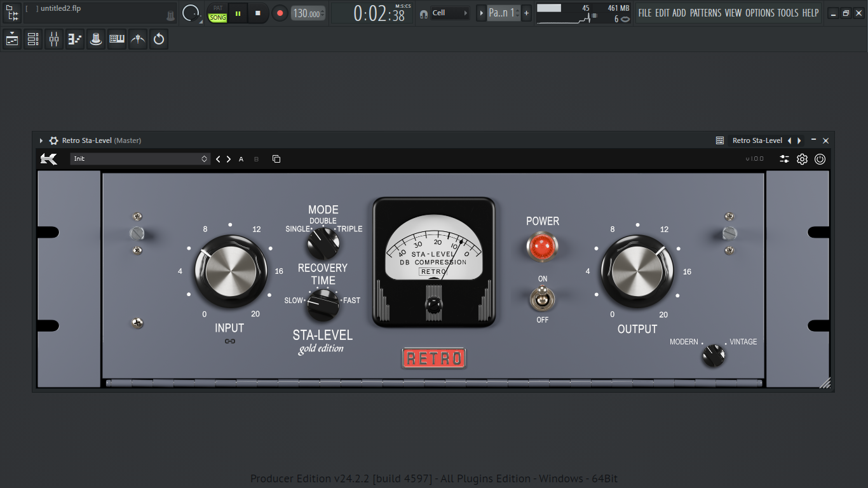Viewport: 868px width, 488px height.
Task: Select the B comparison state
Action: click(256, 159)
